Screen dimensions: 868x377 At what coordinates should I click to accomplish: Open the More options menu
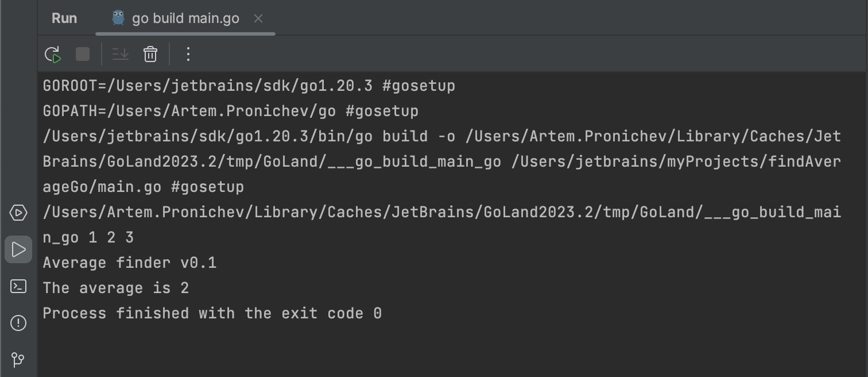(187, 54)
